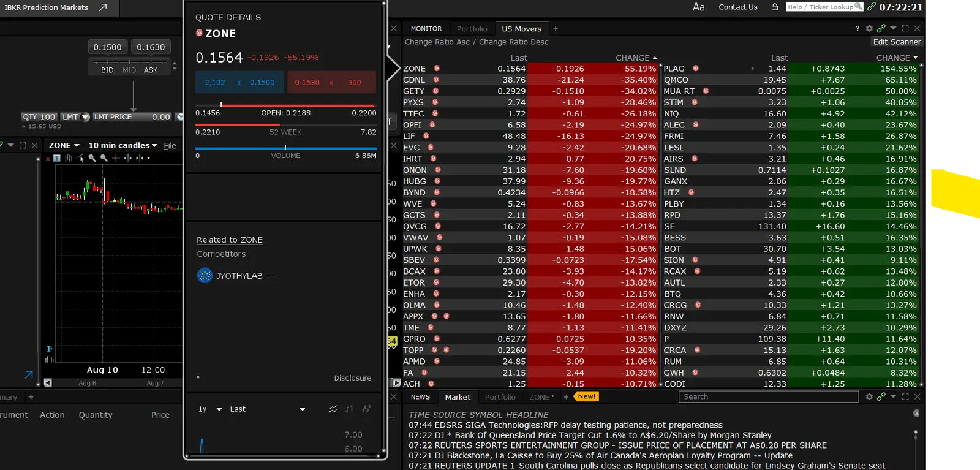This screenshot has width=980, height=470.
Task: Click the bar-type icon in chart toolbar
Action: coord(68,158)
